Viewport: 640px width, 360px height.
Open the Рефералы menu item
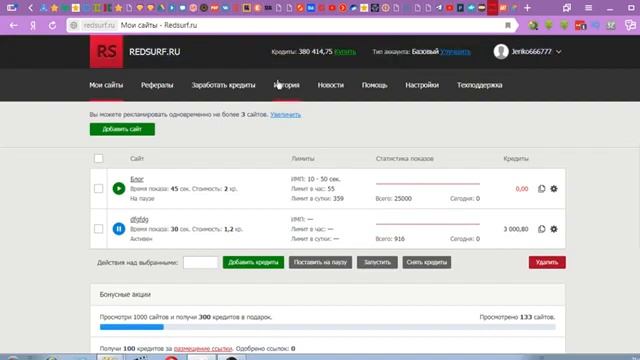coord(157,85)
